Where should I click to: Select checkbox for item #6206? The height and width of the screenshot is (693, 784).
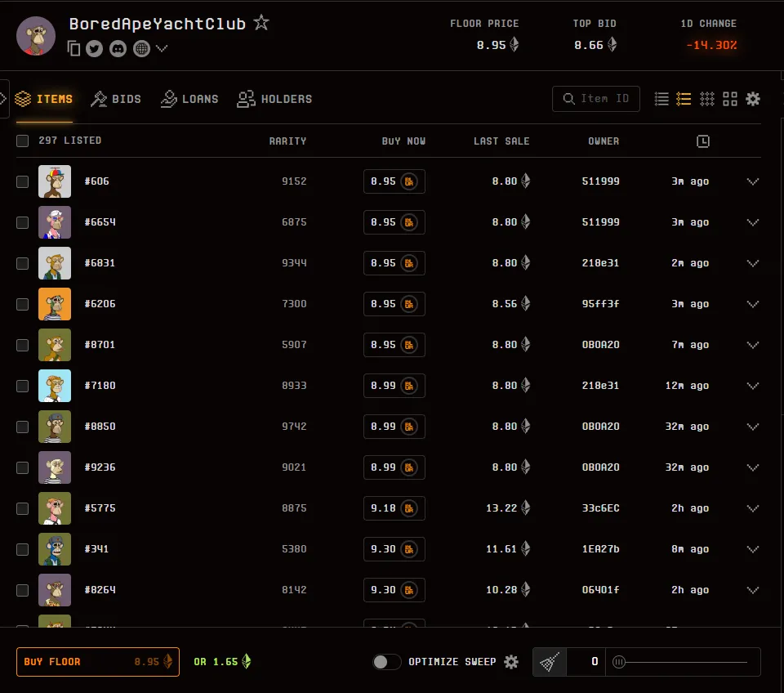point(23,304)
